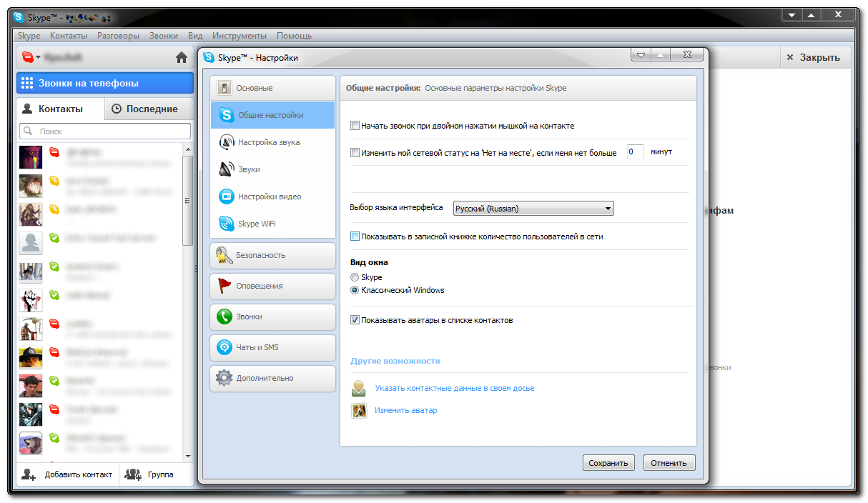Open the Вид menu
This screenshot has height=503, width=868.
click(195, 36)
